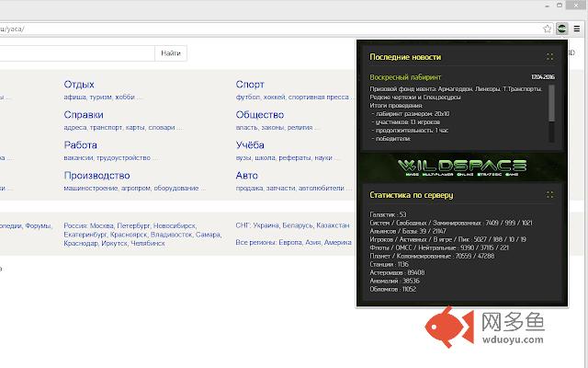Click the транспорт sublink
The image size is (588, 368).
pos(106,127)
